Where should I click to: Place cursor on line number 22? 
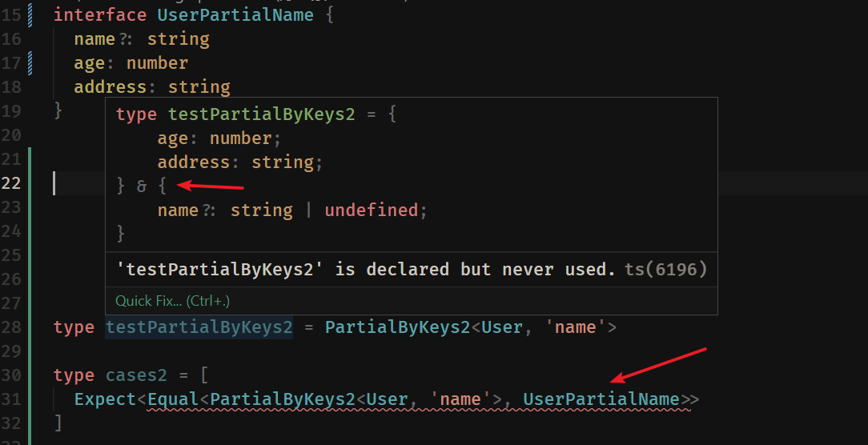coord(10,183)
